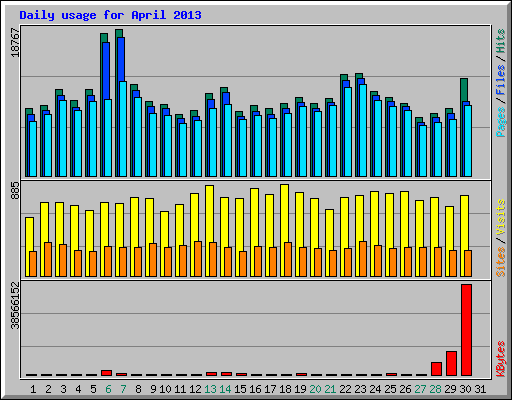Click day 23 on the x-axis
Image resolution: width=512 pixels, height=400 pixels.
[360, 389]
